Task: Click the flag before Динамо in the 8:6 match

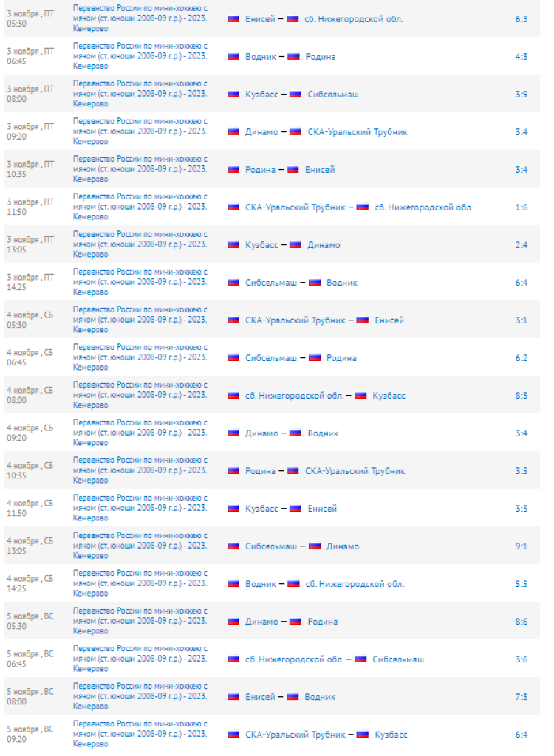Action: [x=233, y=621]
